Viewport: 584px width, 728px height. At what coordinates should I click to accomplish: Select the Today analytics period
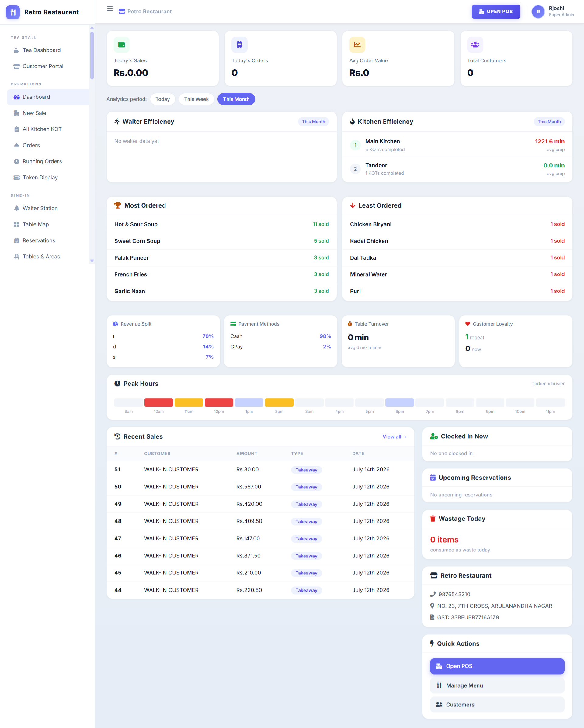click(162, 99)
